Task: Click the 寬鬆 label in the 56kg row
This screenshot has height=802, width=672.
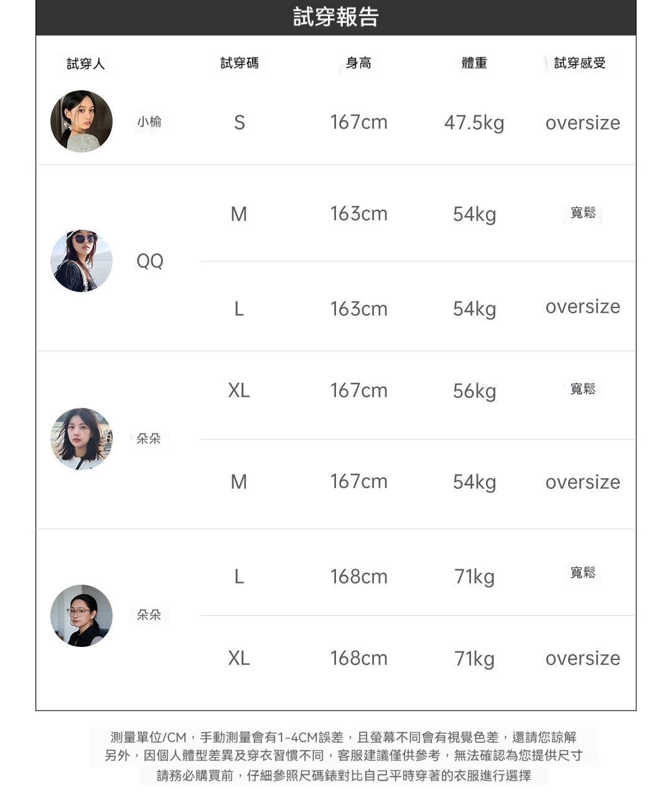Action: click(x=583, y=389)
